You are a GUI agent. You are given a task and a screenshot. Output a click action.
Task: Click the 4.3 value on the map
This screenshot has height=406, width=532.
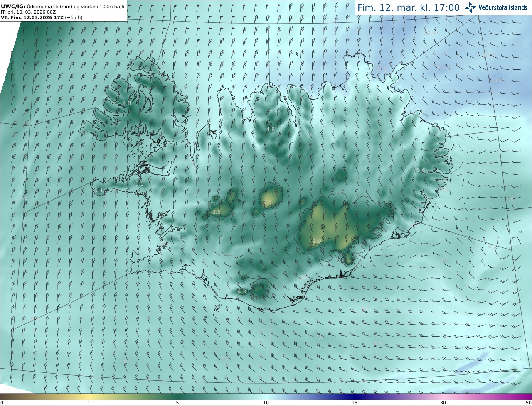point(242,292)
